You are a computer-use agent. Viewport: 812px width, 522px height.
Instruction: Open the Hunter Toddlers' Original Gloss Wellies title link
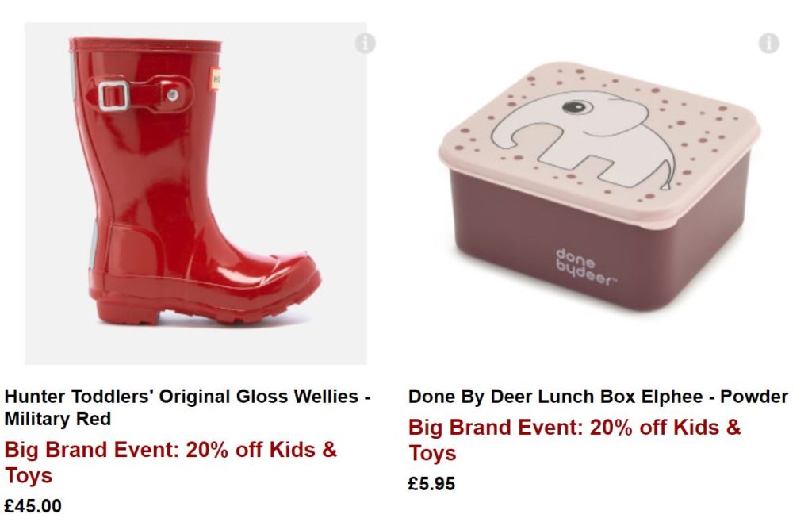pyautogui.click(x=187, y=408)
